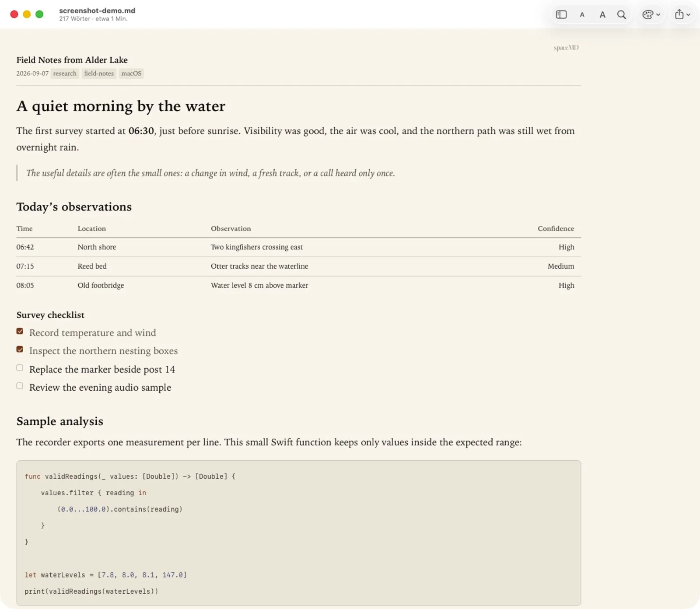Zoom the window with green button
700x609 pixels.
39,14
